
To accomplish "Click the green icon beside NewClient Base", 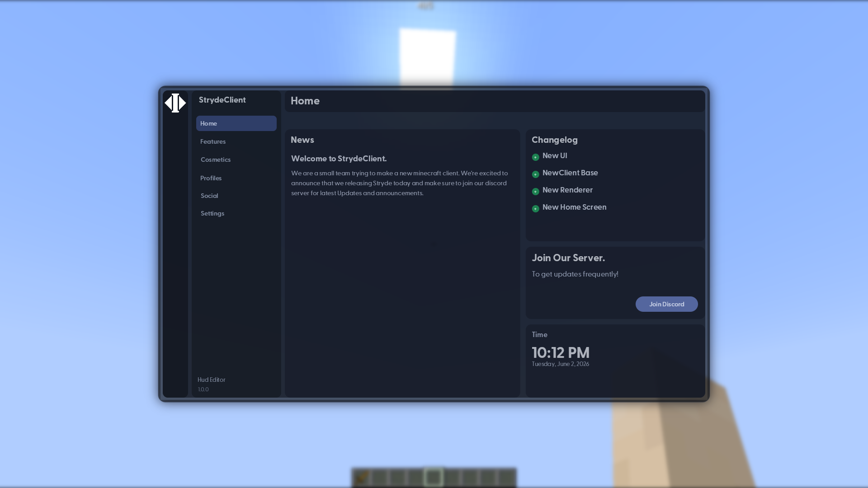I will coord(535,174).
